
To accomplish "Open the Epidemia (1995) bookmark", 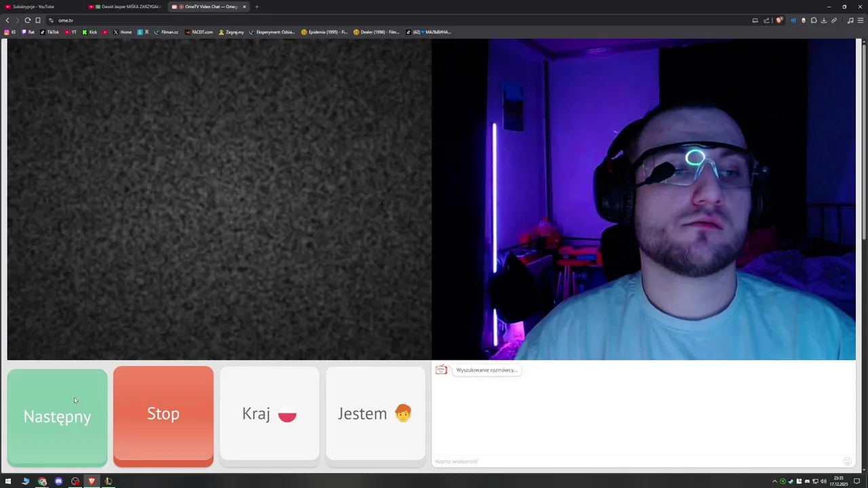I will (x=325, y=32).
